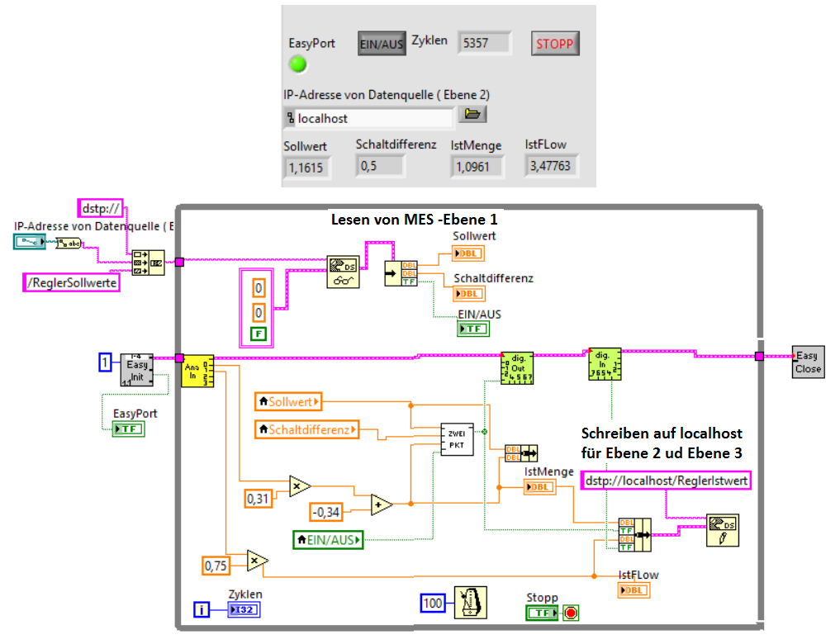Select the dig. In block
Viewport: 840px width, 644px height.
(605, 363)
